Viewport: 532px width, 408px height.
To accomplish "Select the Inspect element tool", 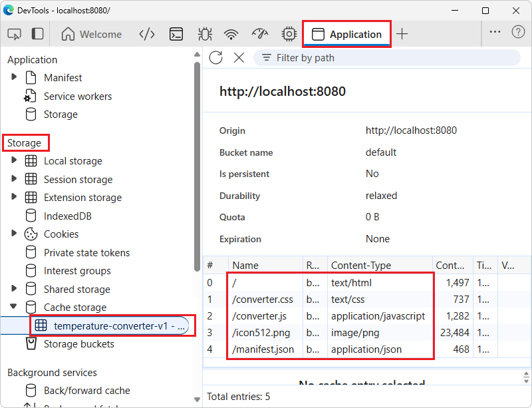I will click(14, 33).
